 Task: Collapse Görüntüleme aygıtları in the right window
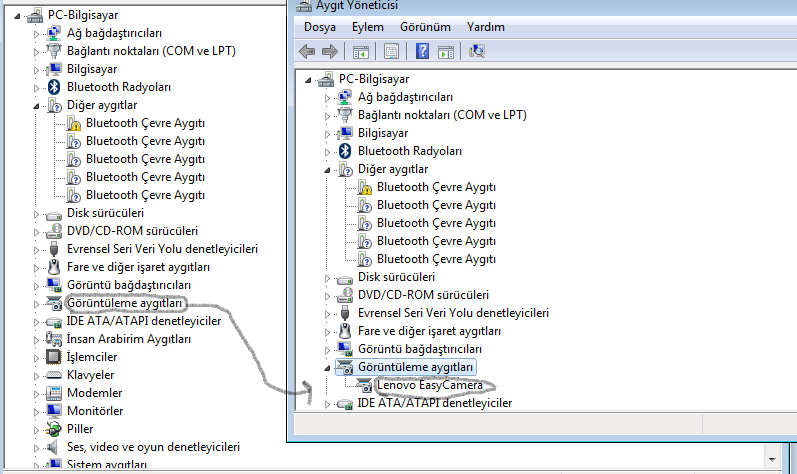327,368
